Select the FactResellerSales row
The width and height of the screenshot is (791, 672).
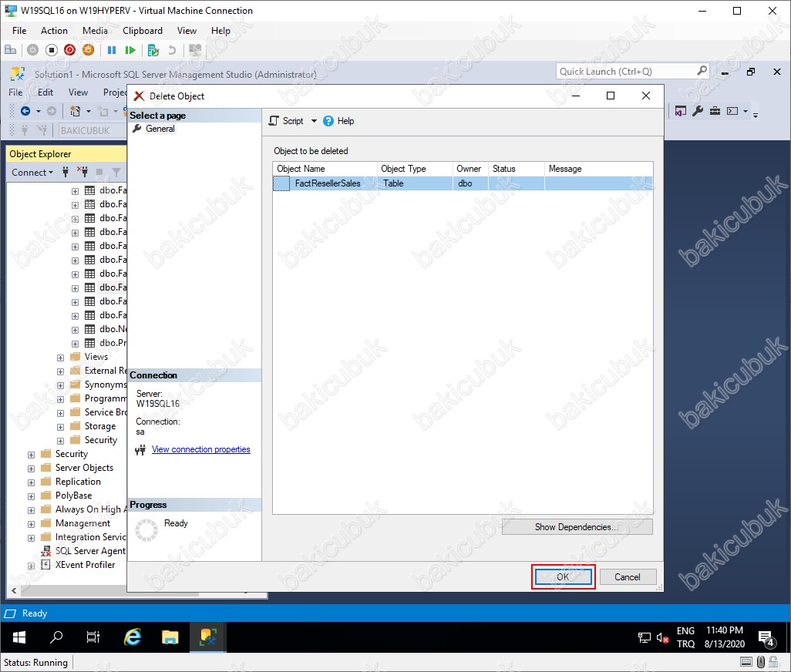pyautogui.click(x=463, y=183)
